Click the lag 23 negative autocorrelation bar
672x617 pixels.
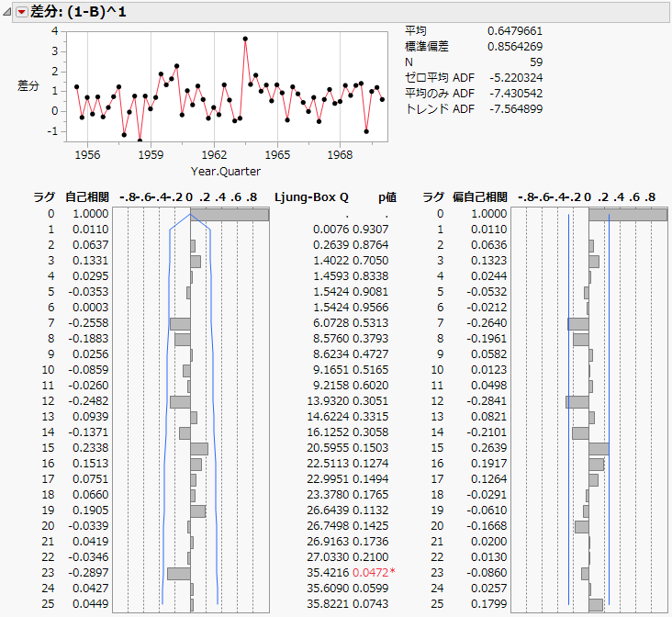click(x=179, y=573)
